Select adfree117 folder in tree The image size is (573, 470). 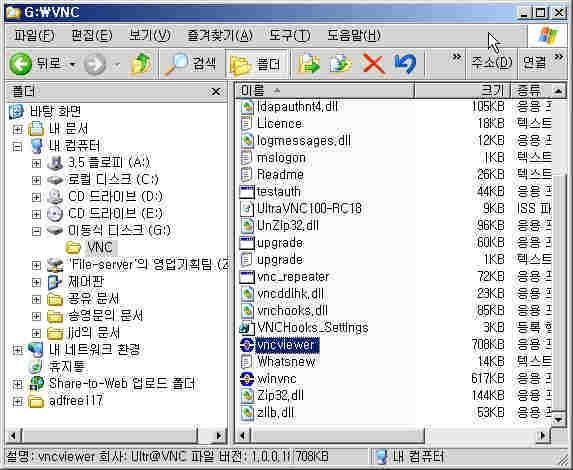76,401
